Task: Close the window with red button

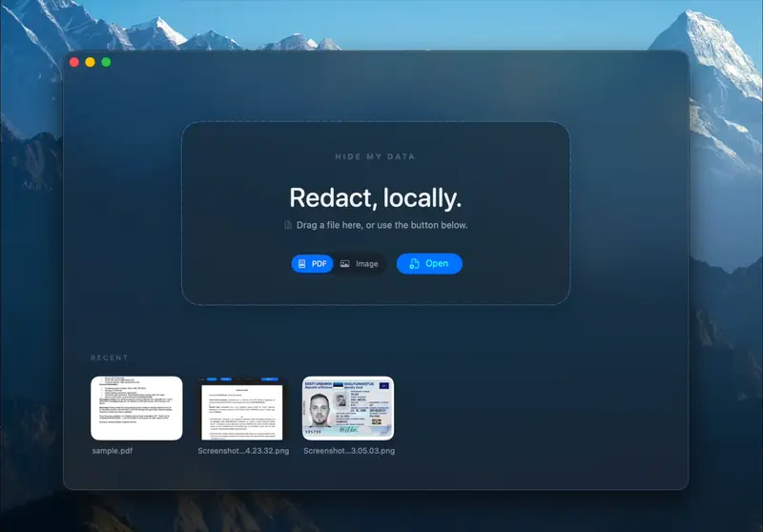Action: [x=74, y=62]
